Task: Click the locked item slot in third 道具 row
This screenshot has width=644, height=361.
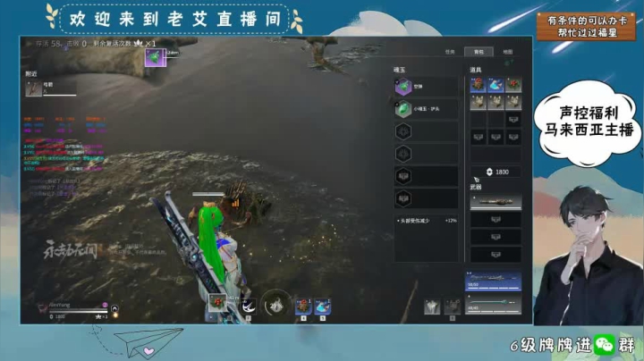Action: pos(513,120)
